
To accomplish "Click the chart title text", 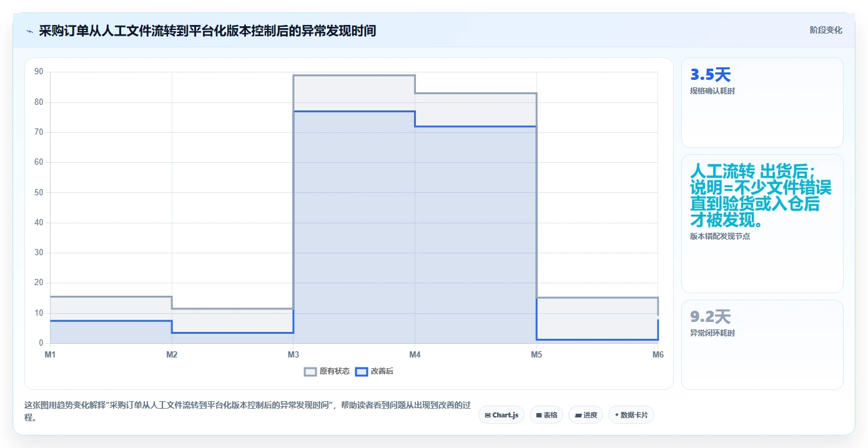I will [x=207, y=31].
